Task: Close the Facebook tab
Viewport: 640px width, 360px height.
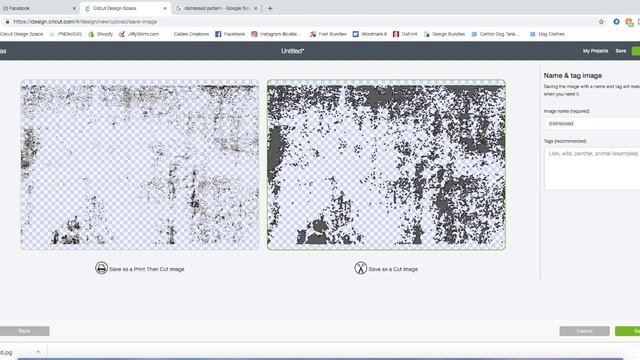Action: click(74, 8)
